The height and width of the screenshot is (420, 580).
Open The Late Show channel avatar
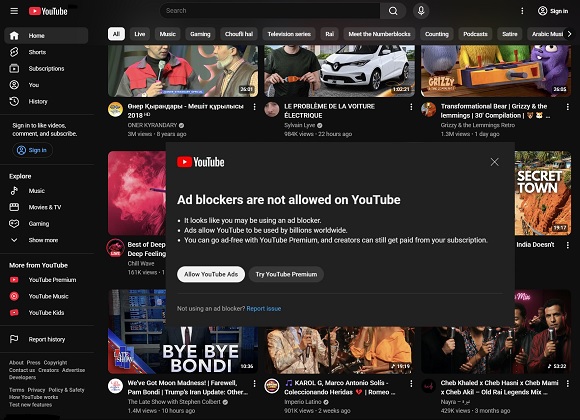115,386
